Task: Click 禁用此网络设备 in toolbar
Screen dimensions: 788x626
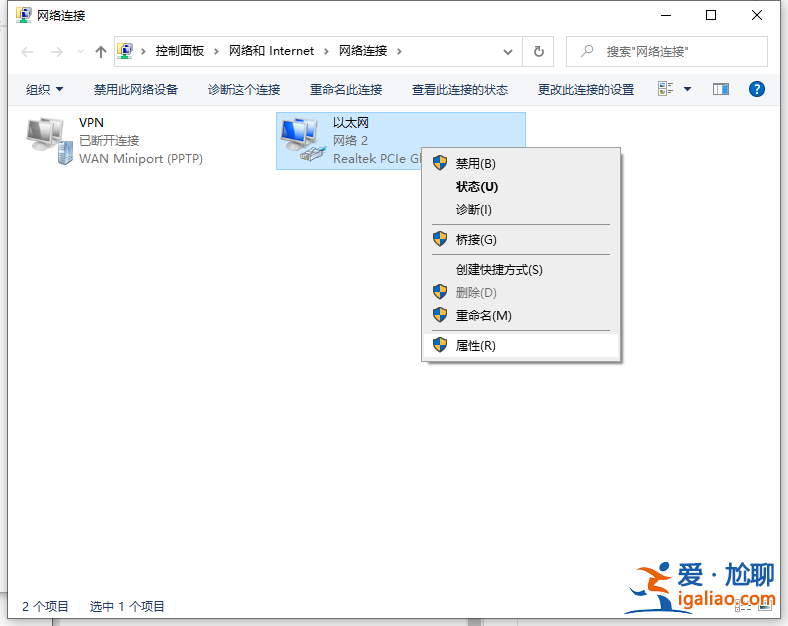Action: click(136, 89)
